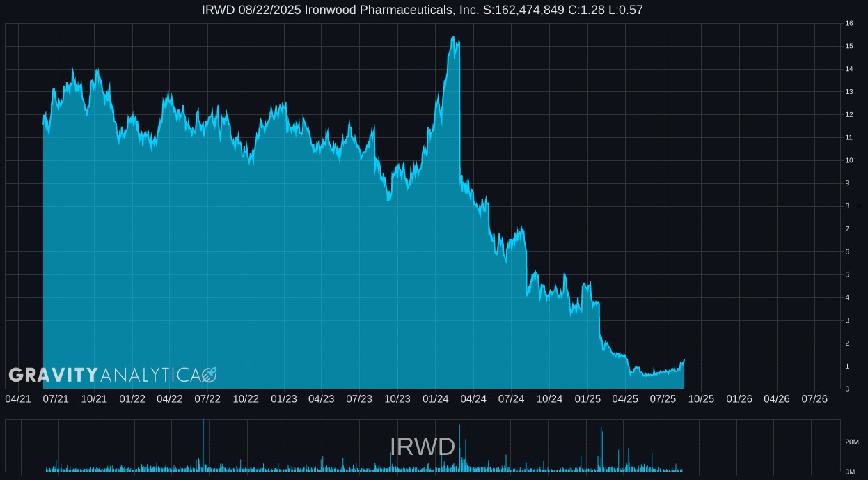
Task: Click the 10/22 date axis label
Action: [x=246, y=398]
